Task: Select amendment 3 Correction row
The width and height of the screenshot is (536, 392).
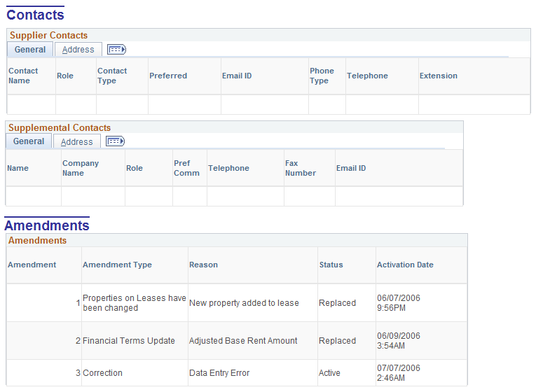Action: (x=237, y=373)
